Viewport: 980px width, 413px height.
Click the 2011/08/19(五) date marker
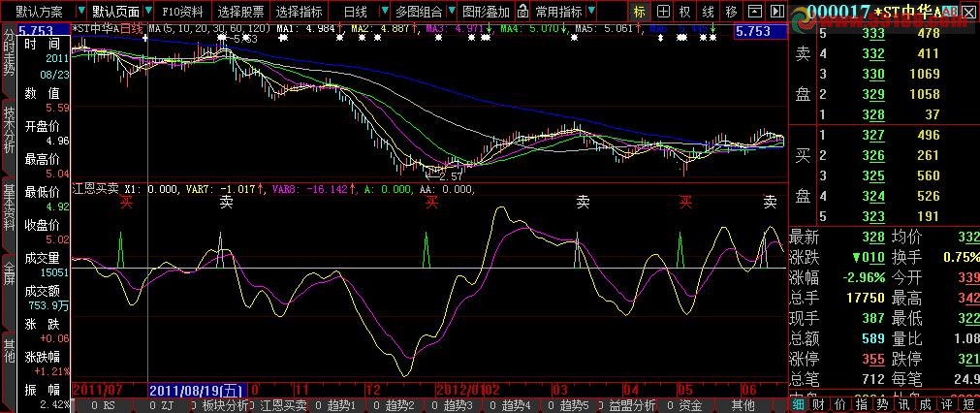[x=198, y=390]
